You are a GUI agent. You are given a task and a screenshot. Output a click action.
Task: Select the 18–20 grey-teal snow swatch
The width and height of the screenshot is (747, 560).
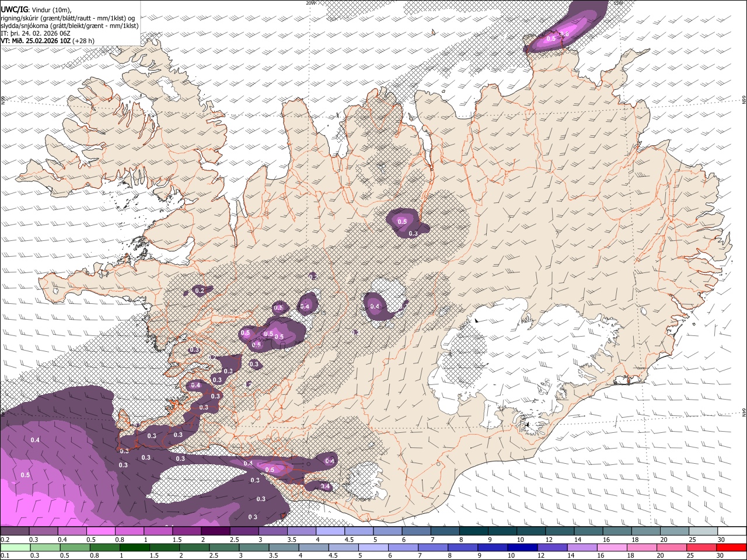point(646,531)
